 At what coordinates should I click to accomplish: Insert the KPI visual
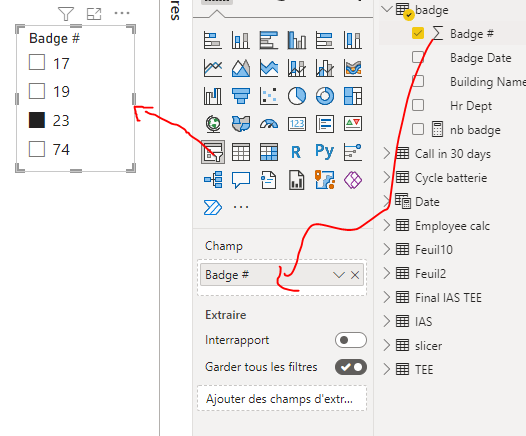point(353,124)
